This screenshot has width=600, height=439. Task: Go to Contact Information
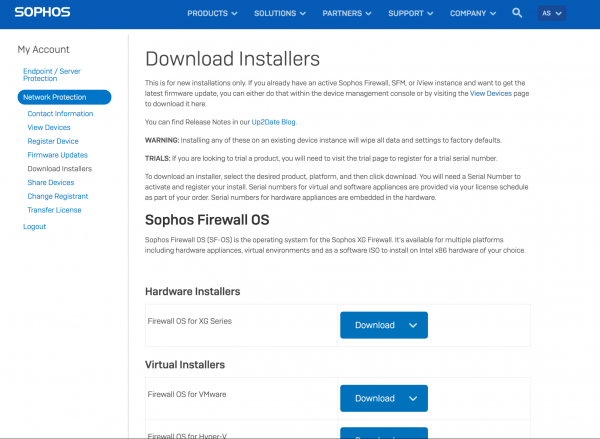(60, 114)
